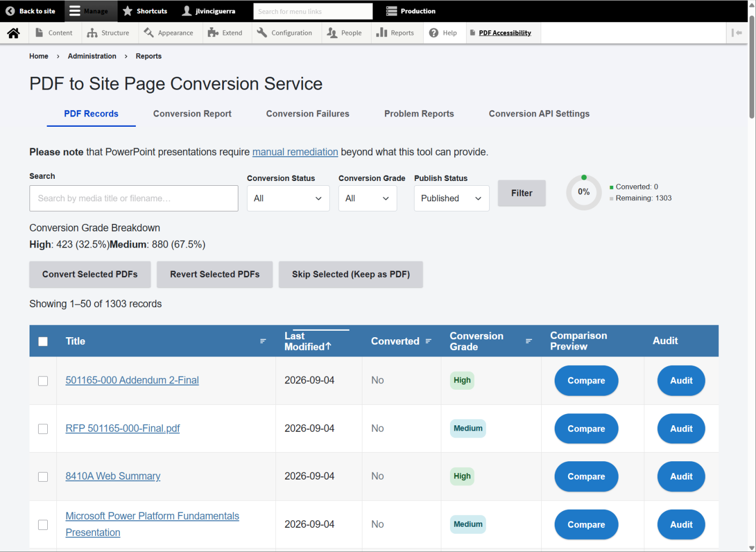Click the Revert Selected PDFs button
The width and height of the screenshot is (756, 552).
215,274
